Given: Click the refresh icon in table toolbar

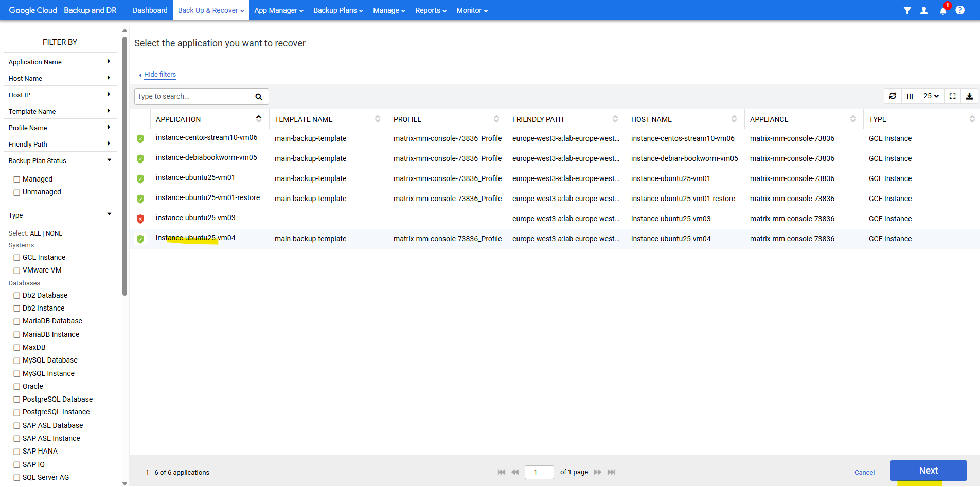Looking at the screenshot, I should 893,96.
